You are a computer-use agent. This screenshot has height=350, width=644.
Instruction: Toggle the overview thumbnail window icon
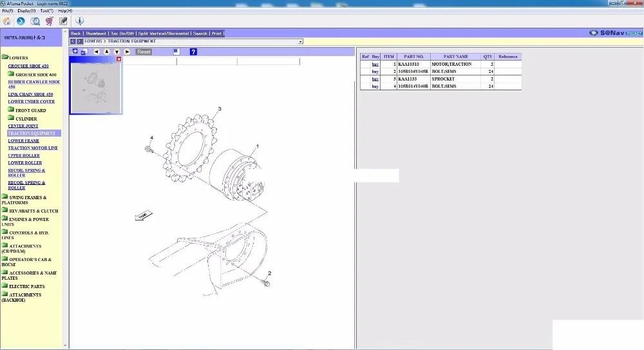click(176, 52)
